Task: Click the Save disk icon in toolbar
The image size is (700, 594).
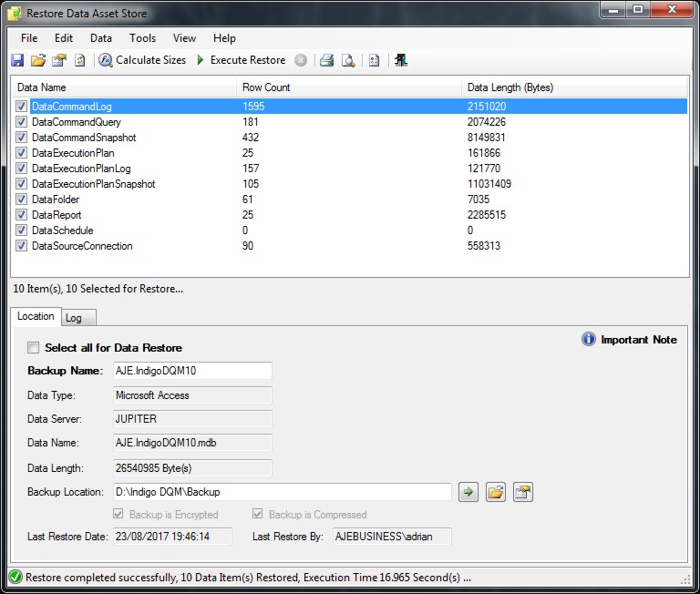Action: 17,60
